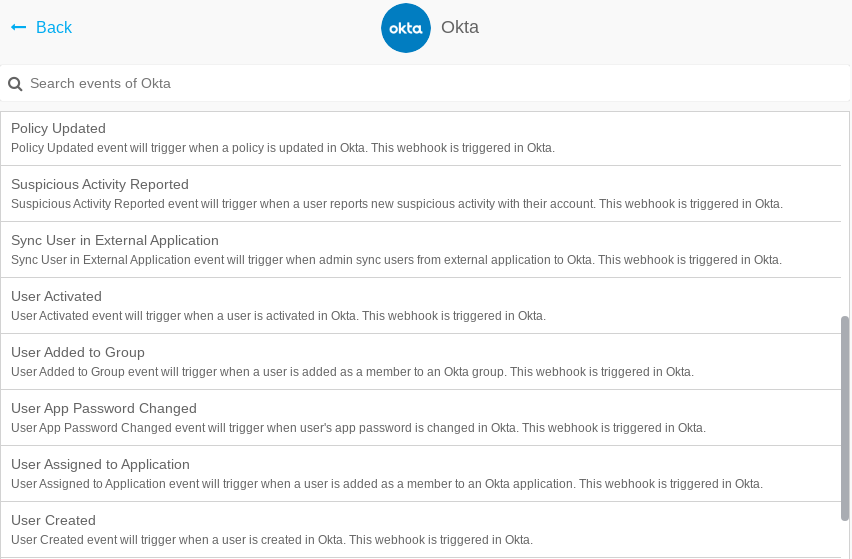Select the User Activated event
The width and height of the screenshot is (852, 559).
click(421, 306)
